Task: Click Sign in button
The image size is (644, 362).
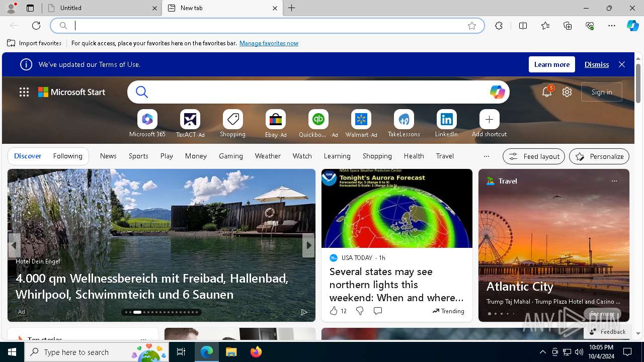Action: click(602, 92)
